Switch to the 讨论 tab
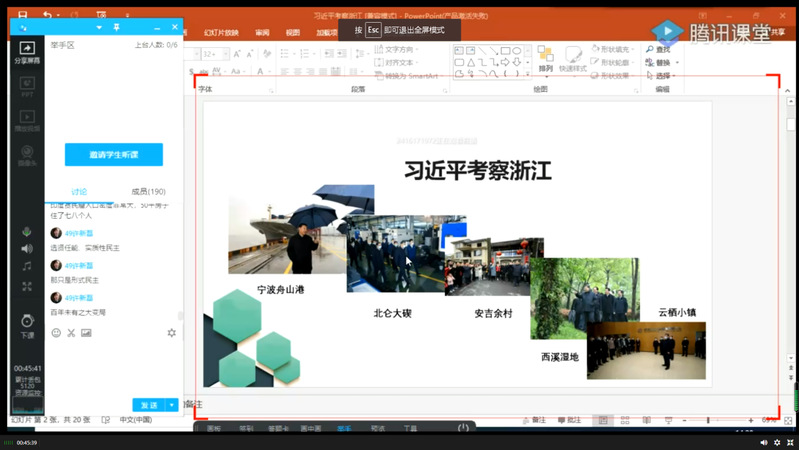This screenshot has height=450, width=799. pyautogui.click(x=79, y=192)
